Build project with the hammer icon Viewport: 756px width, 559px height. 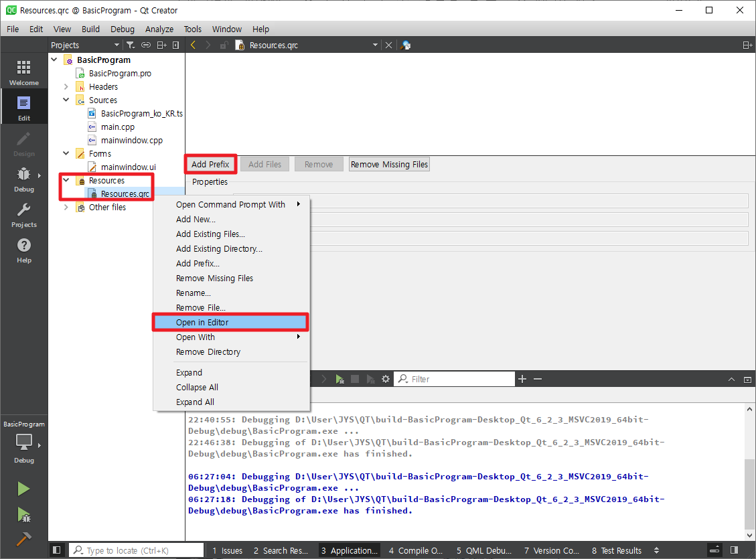pos(23,539)
